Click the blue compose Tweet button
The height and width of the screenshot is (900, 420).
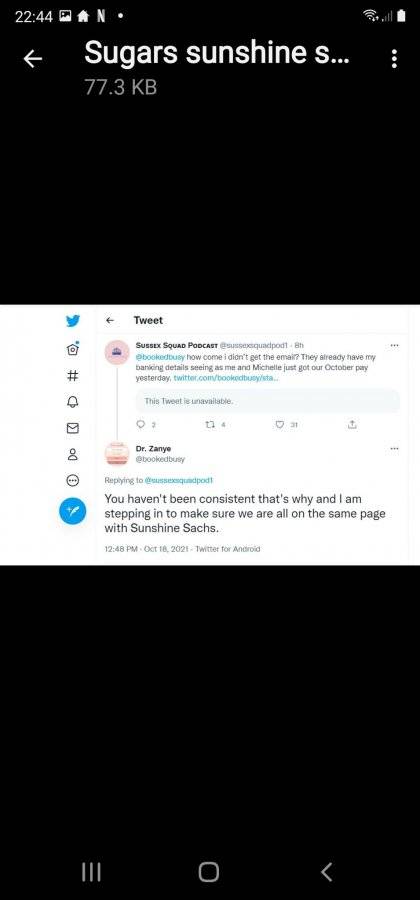click(x=73, y=511)
